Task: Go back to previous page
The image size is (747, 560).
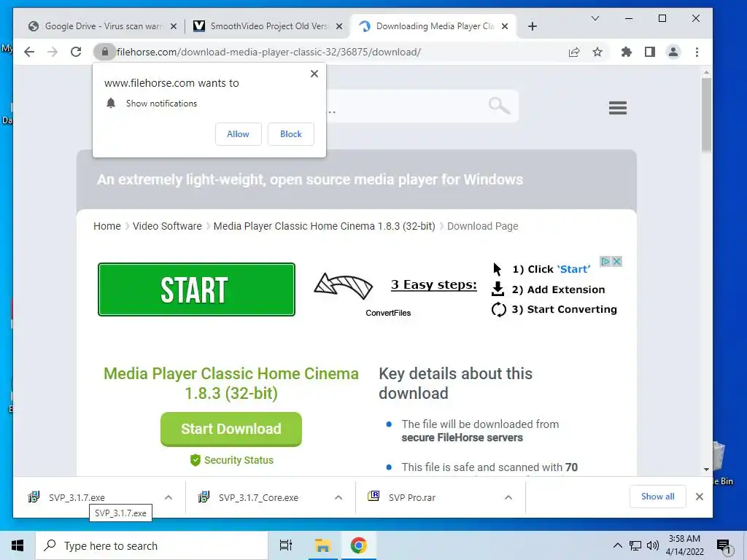Action: pyautogui.click(x=29, y=52)
